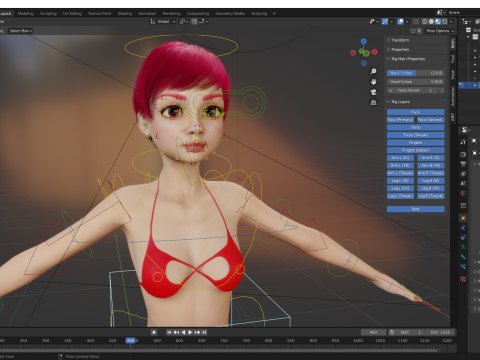Screen dimensions: 480x360
Task: Click the Scene selector icon in top bar
Action: [x=440, y=13]
